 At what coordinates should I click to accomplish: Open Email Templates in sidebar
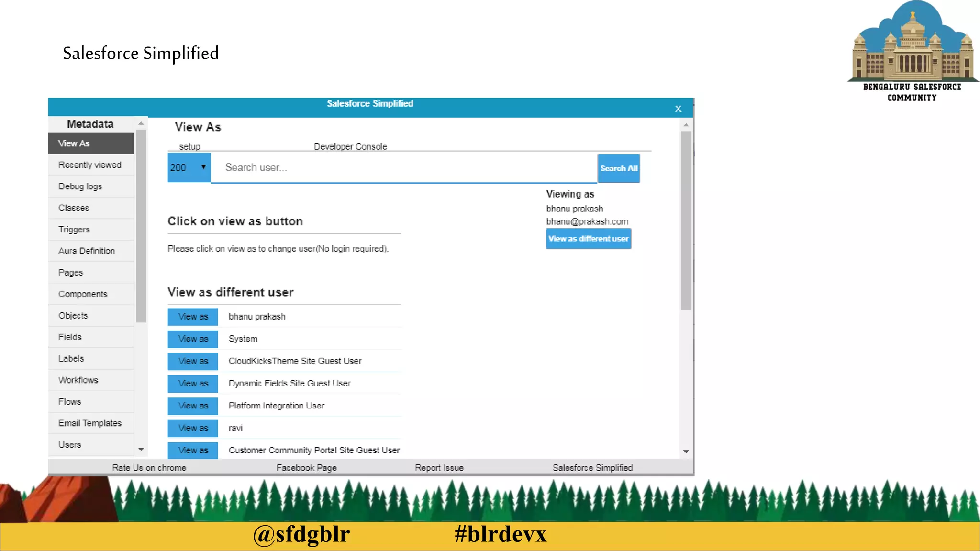point(90,423)
